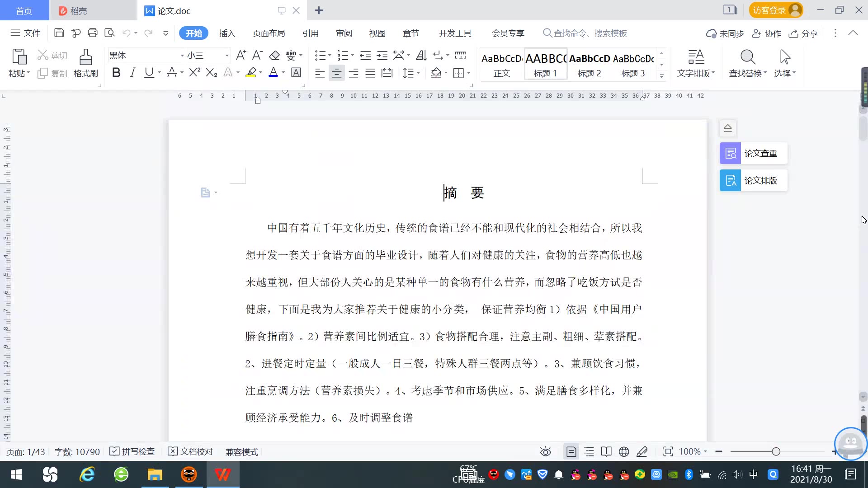Click the clear formatting eraser icon
The height and width of the screenshot is (488, 868).
coord(274,56)
